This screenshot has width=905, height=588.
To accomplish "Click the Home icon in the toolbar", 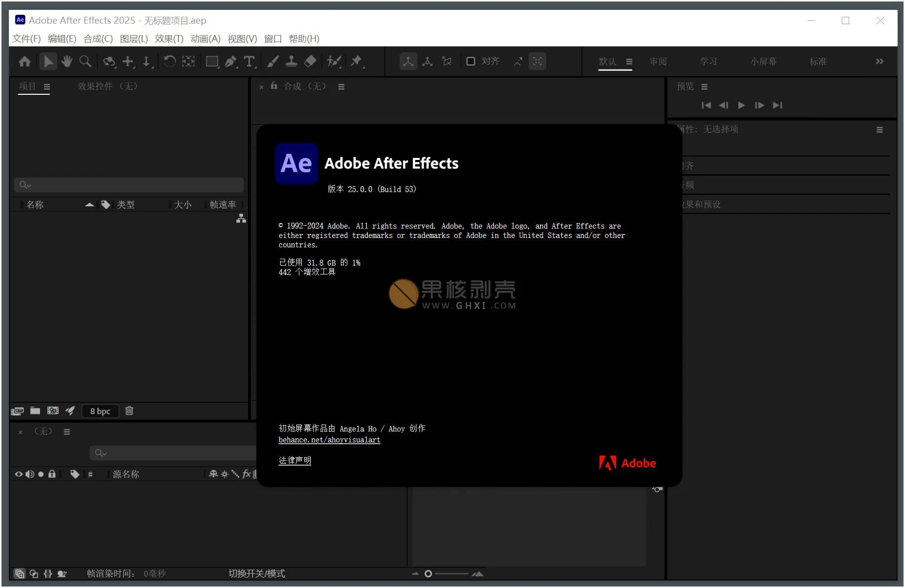I will pyautogui.click(x=25, y=62).
